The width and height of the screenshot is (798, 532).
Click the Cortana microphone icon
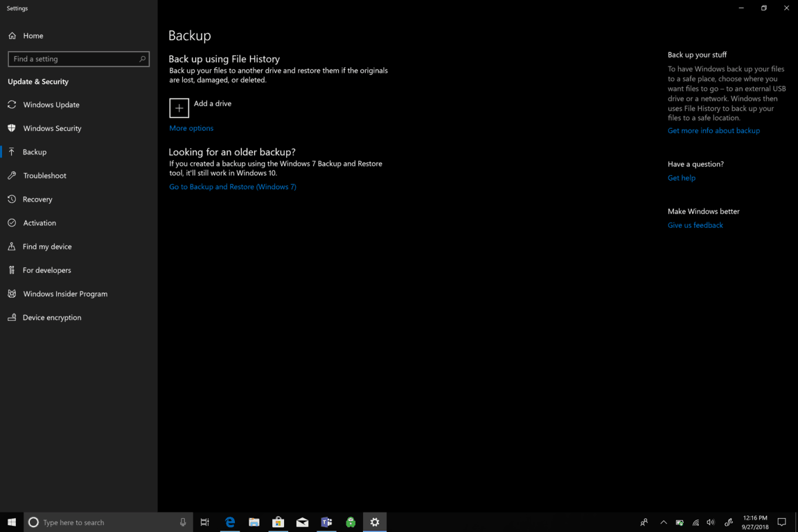pyautogui.click(x=183, y=522)
